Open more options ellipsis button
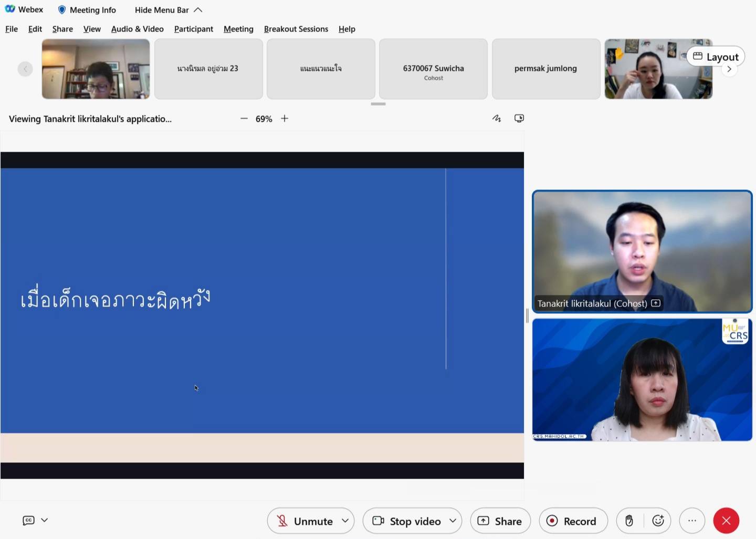Screen dimensions: 756x539 [692, 521]
